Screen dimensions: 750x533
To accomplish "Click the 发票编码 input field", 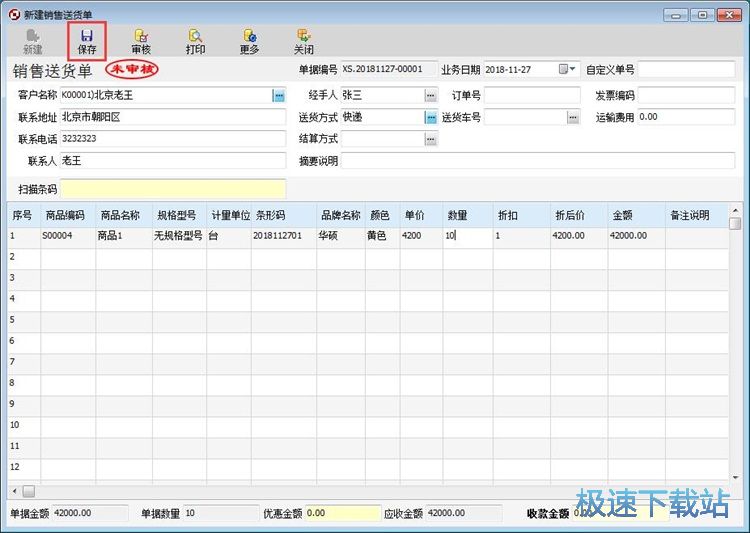I will point(686,96).
